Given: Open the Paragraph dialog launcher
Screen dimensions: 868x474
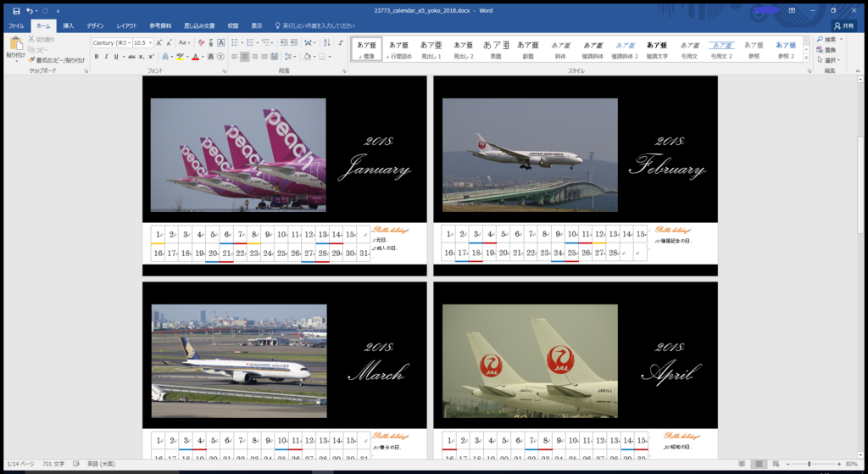Looking at the screenshot, I should (x=344, y=71).
